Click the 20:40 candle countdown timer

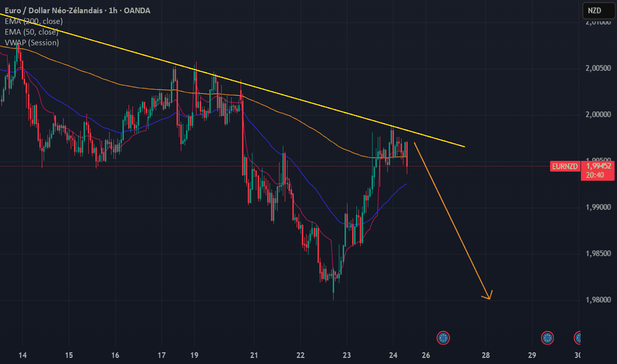594,175
